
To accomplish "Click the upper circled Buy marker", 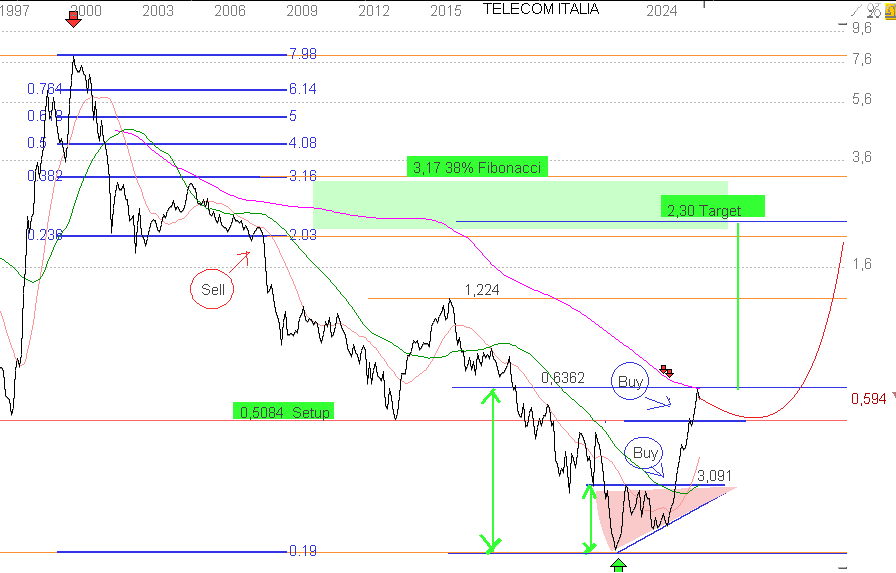I will (x=630, y=382).
